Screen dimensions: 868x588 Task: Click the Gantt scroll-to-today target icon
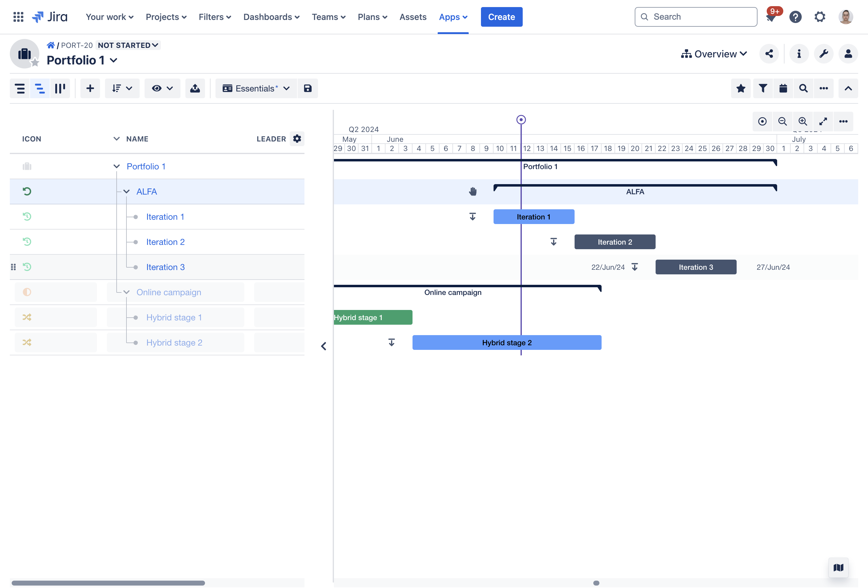coord(762,121)
